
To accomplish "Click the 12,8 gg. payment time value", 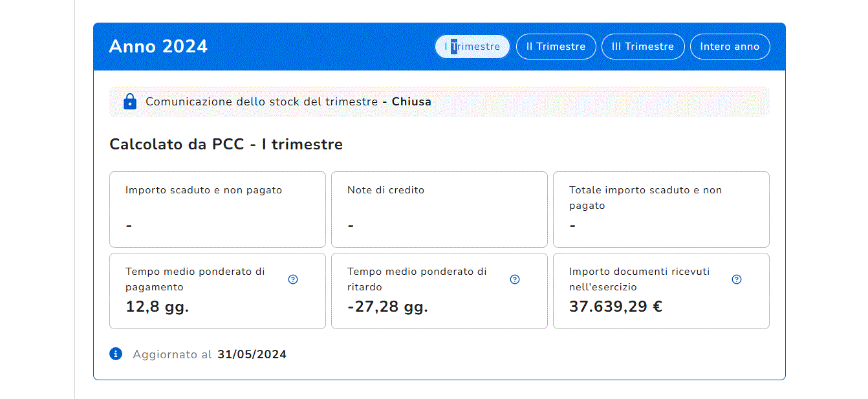I will click(x=157, y=307).
